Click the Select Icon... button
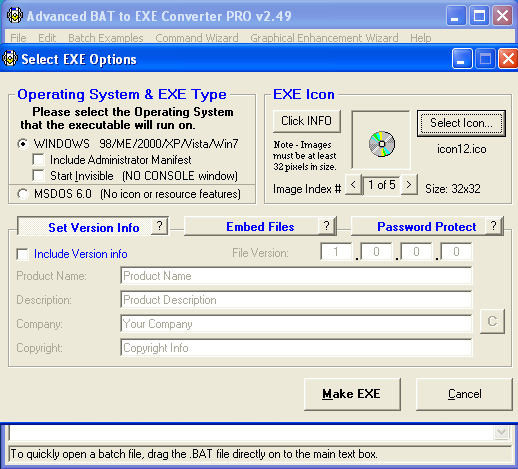518x469 pixels. 461,123
